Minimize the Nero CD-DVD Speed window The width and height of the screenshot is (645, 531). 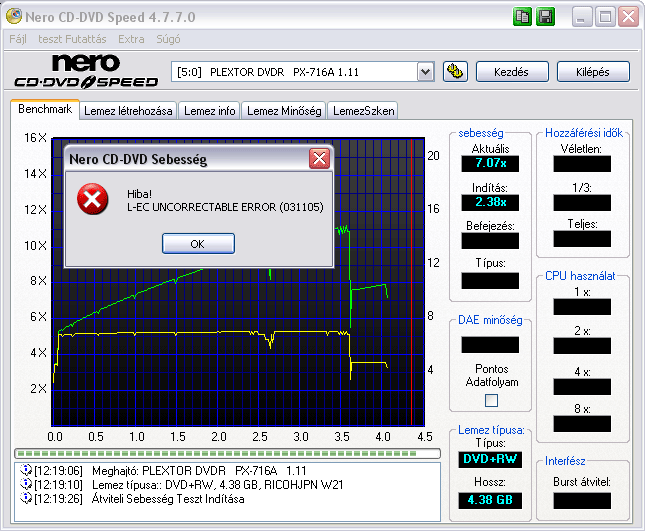tap(582, 17)
